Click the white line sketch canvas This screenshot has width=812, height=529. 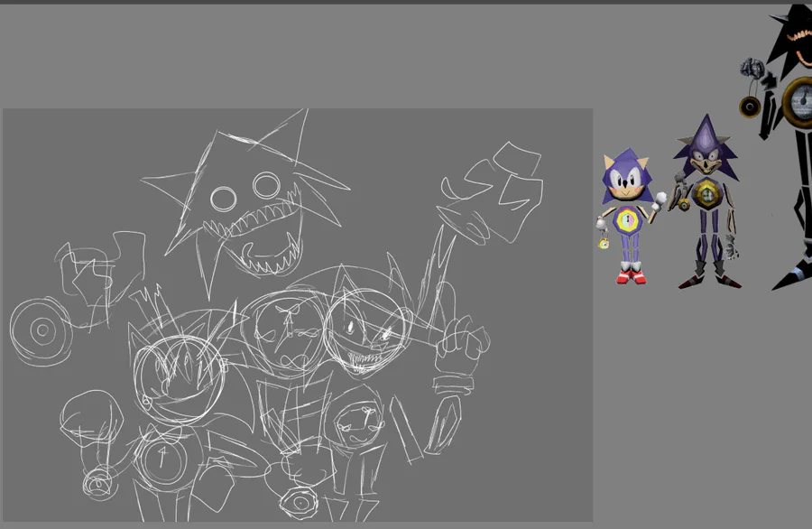[298, 315]
